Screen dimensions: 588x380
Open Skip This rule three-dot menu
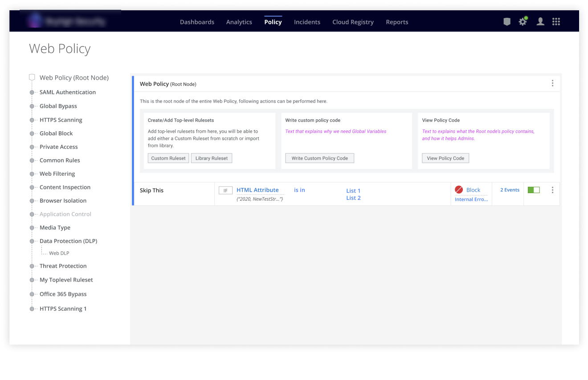[x=552, y=190]
